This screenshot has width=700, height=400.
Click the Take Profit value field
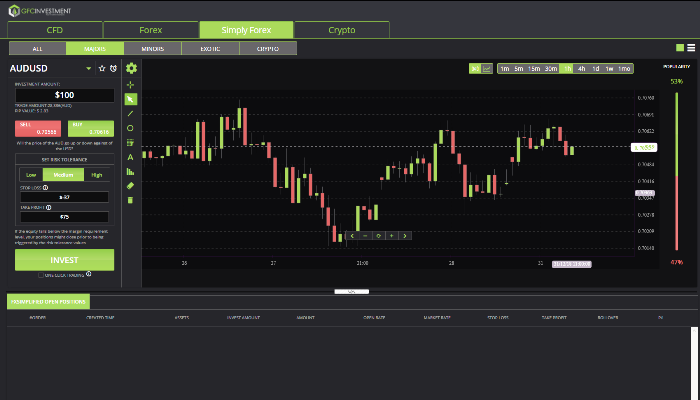(x=64, y=217)
